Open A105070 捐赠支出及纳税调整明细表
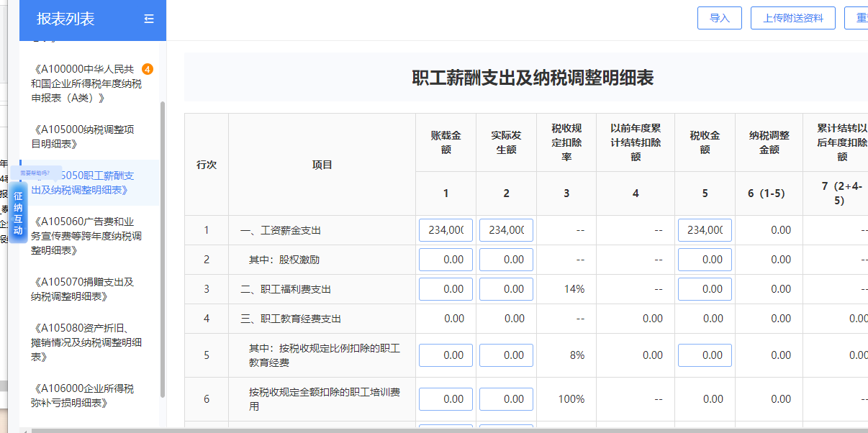 click(x=83, y=289)
